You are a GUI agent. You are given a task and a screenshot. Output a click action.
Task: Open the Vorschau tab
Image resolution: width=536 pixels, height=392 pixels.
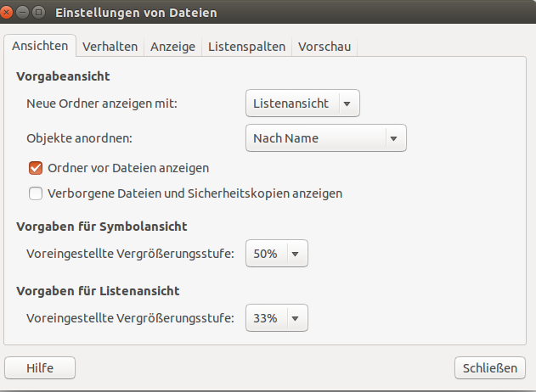point(324,47)
